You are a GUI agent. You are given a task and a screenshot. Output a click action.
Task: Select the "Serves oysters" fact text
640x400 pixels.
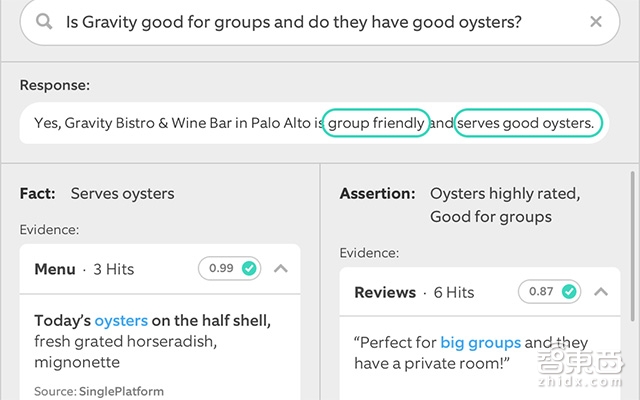(122, 194)
